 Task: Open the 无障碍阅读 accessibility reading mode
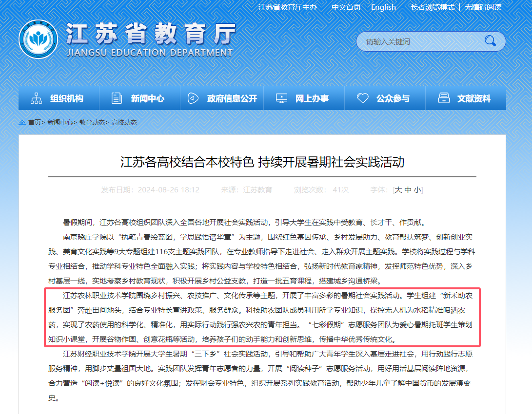tap(483, 7)
